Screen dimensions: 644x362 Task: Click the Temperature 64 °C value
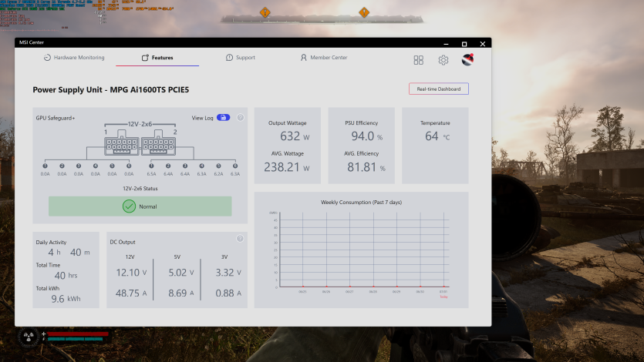click(x=437, y=136)
